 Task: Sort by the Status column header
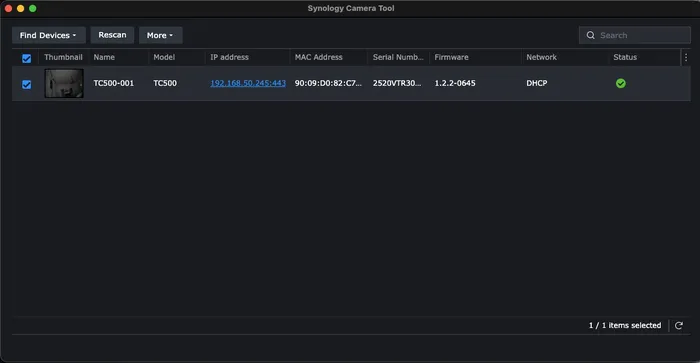(x=625, y=57)
